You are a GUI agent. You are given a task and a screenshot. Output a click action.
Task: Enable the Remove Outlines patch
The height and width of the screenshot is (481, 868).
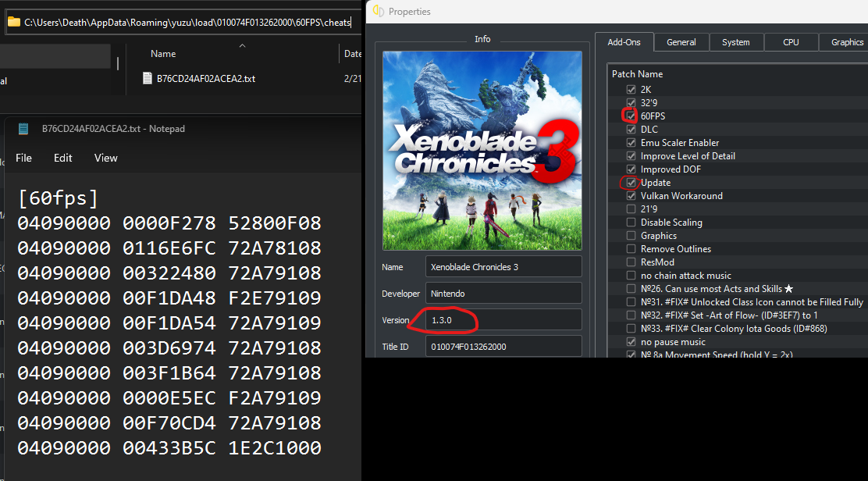631,248
